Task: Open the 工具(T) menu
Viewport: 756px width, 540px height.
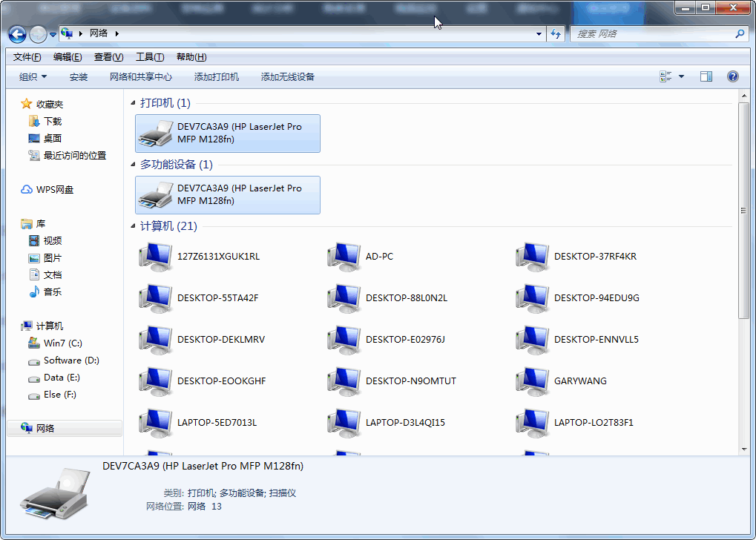Action: point(150,57)
